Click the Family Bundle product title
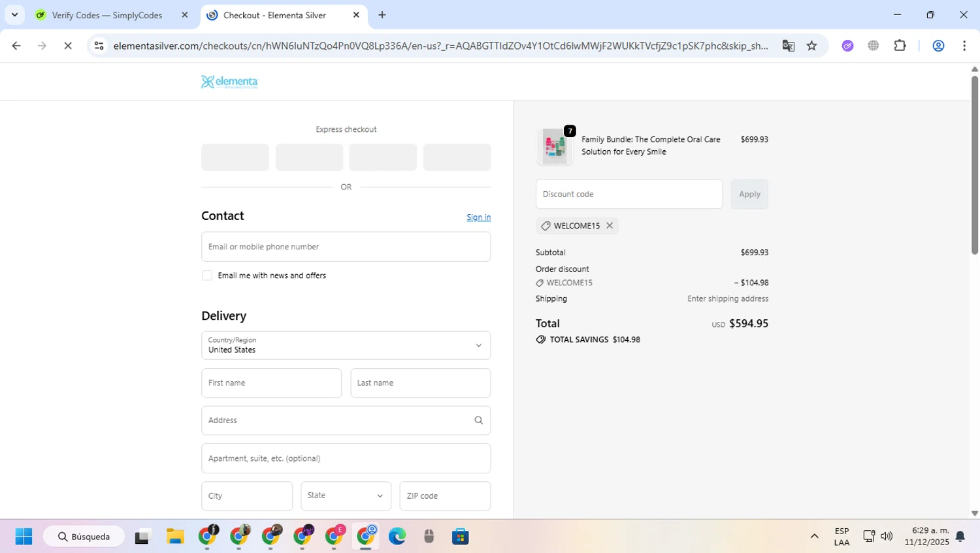Viewport: 980px width, 553px height. pyautogui.click(x=651, y=146)
